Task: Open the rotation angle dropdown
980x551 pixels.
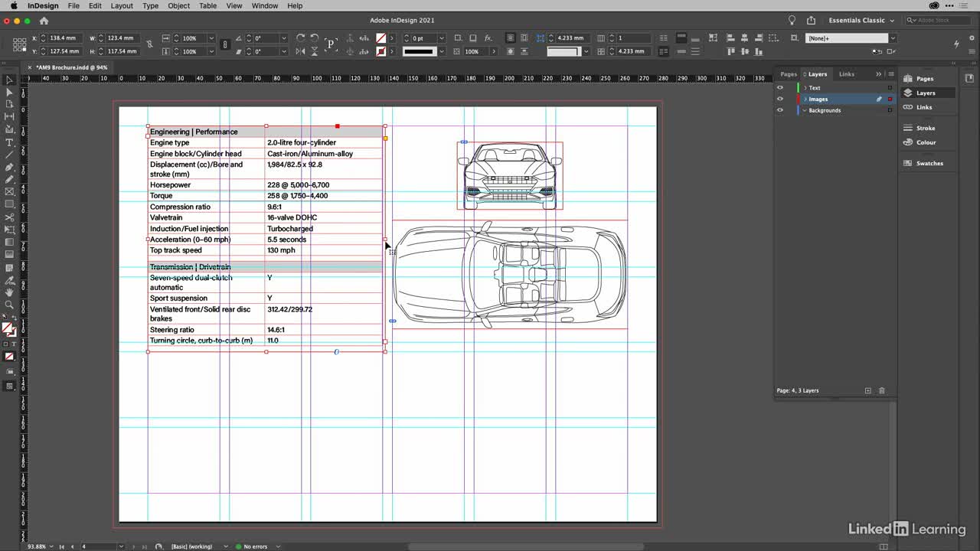Action: 284,38
